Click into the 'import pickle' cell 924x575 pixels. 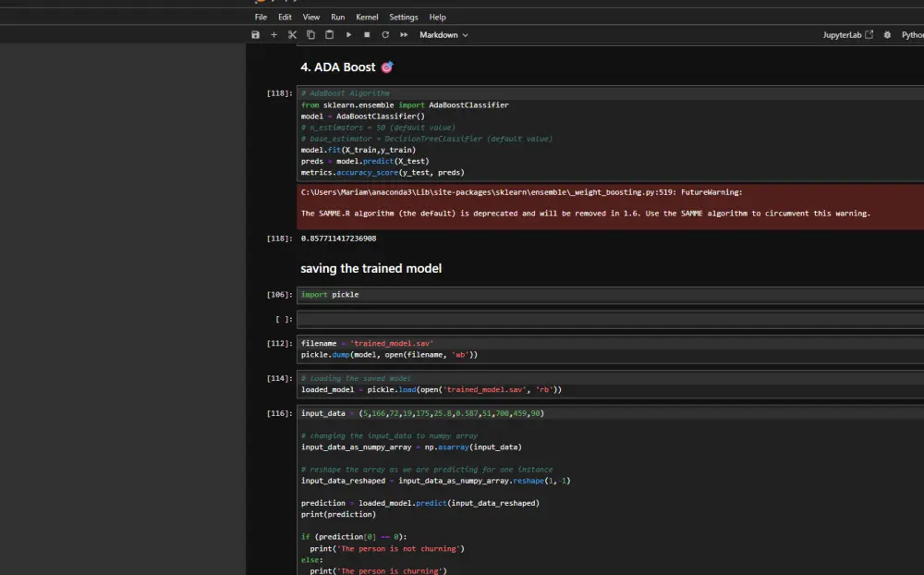point(610,295)
